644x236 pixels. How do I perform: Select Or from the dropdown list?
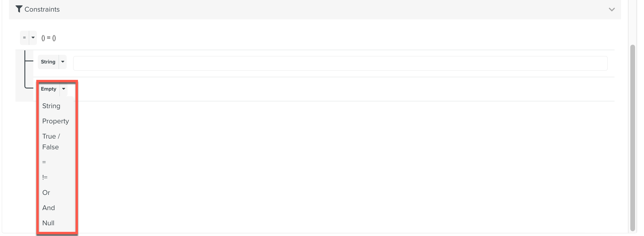(x=46, y=192)
